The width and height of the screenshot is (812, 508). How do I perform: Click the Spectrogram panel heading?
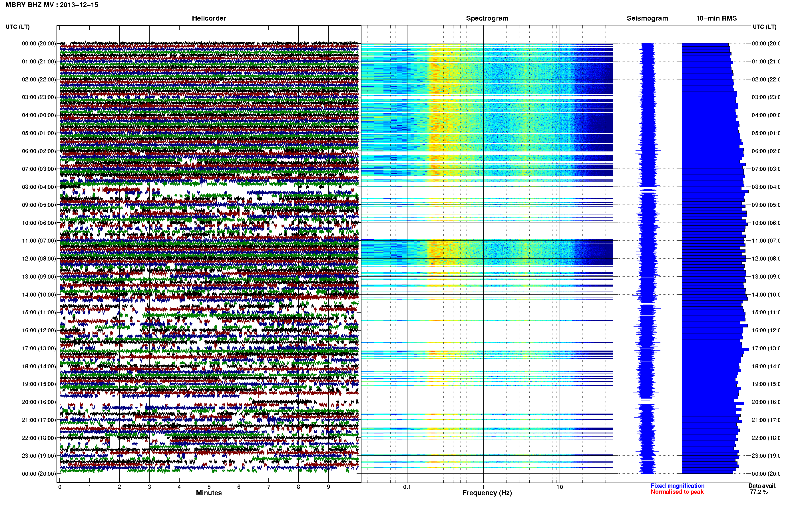click(487, 18)
